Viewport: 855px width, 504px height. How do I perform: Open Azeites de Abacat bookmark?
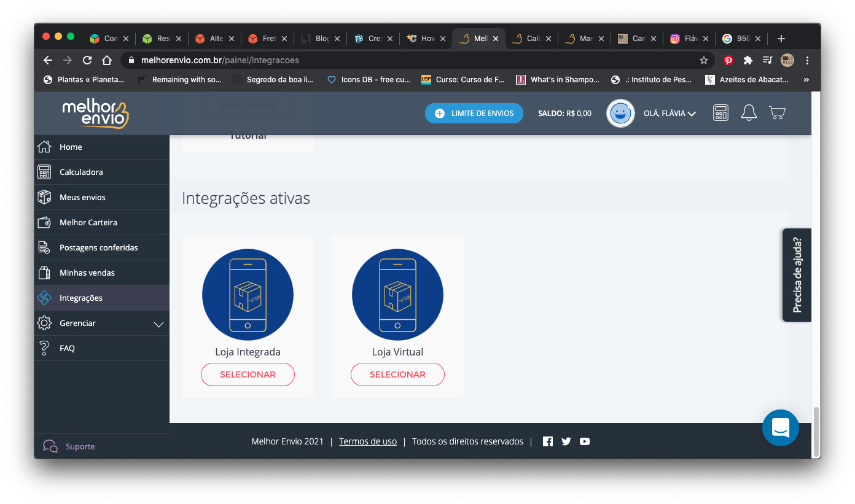pyautogui.click(x=747, y=79)
